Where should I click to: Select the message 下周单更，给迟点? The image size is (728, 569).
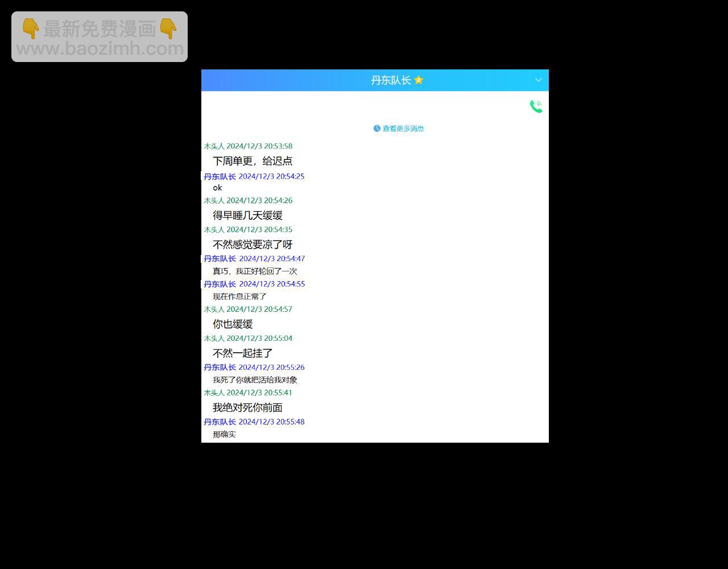[253, 161]
